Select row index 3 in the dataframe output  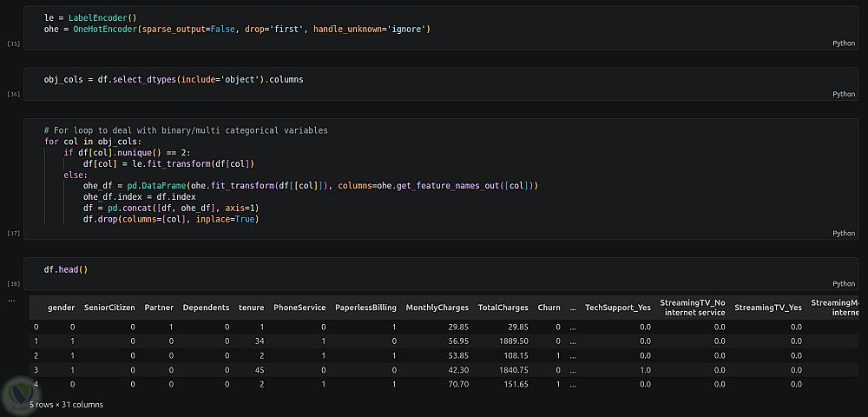click(36, 368)
